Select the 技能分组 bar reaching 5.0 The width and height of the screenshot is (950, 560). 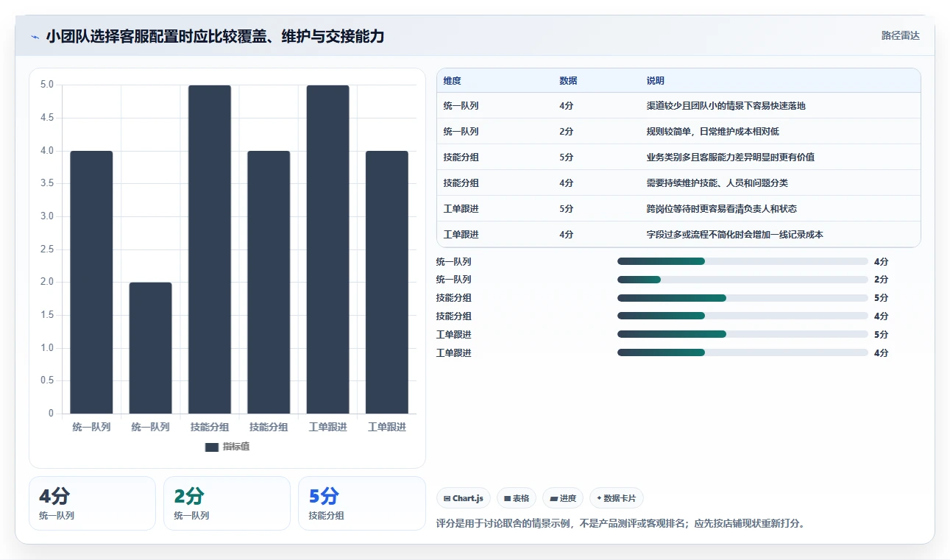click(x=210, y=249)
